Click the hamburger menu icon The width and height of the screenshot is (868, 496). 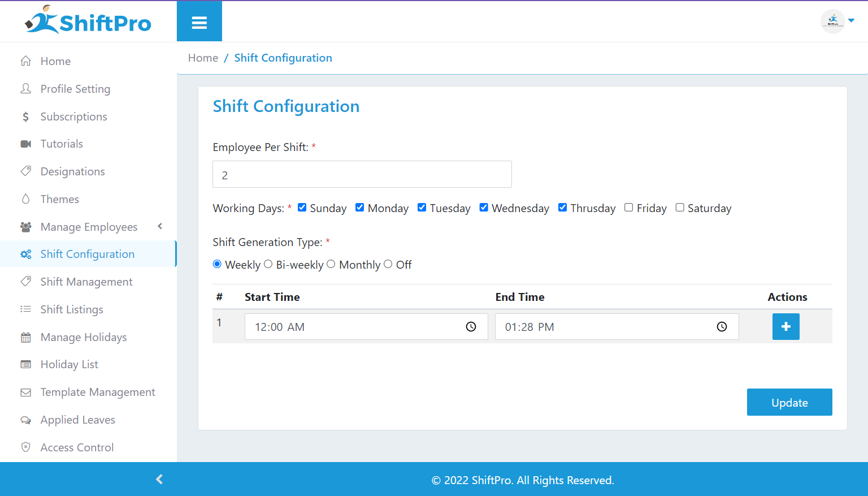(x=199, y=23)
